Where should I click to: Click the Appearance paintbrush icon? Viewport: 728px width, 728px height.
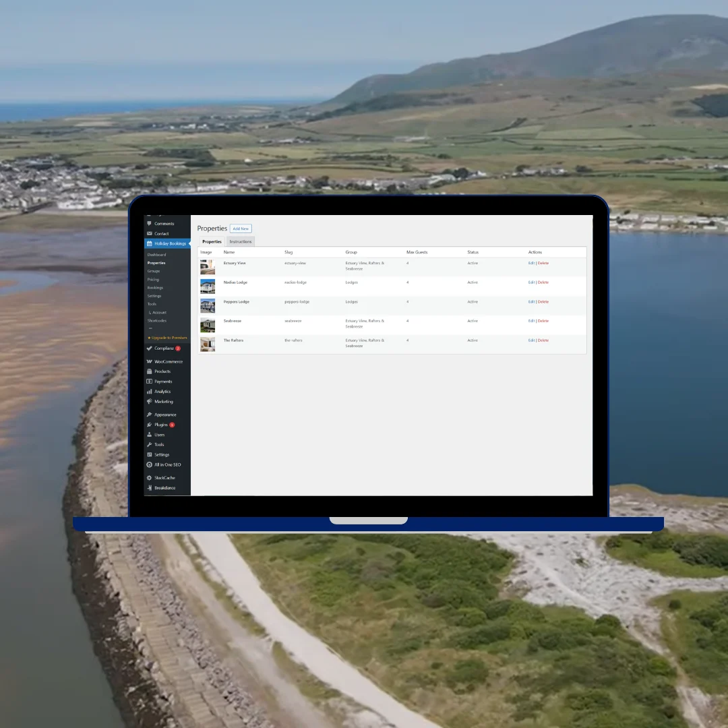click(x=150, y=415)
